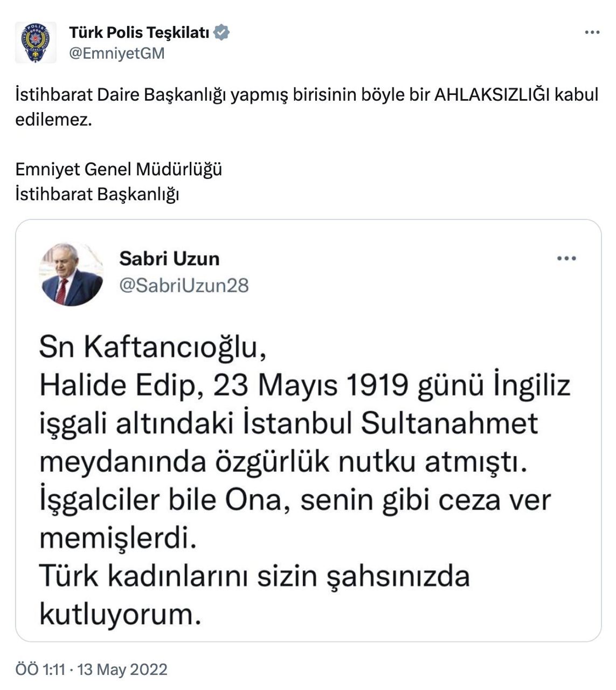This screenshot has width=616, height=690.
Task: Click the "İstihbarat Başkanlığı" signature line
Action: 97,194
